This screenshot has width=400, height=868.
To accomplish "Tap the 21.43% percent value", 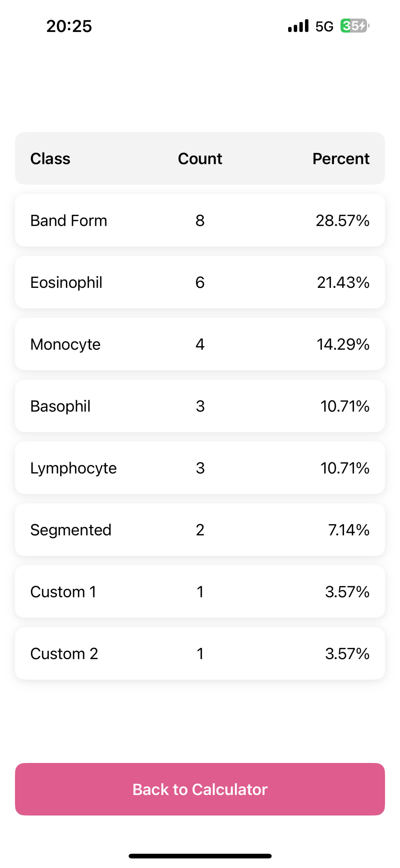I will pos(343,282).
